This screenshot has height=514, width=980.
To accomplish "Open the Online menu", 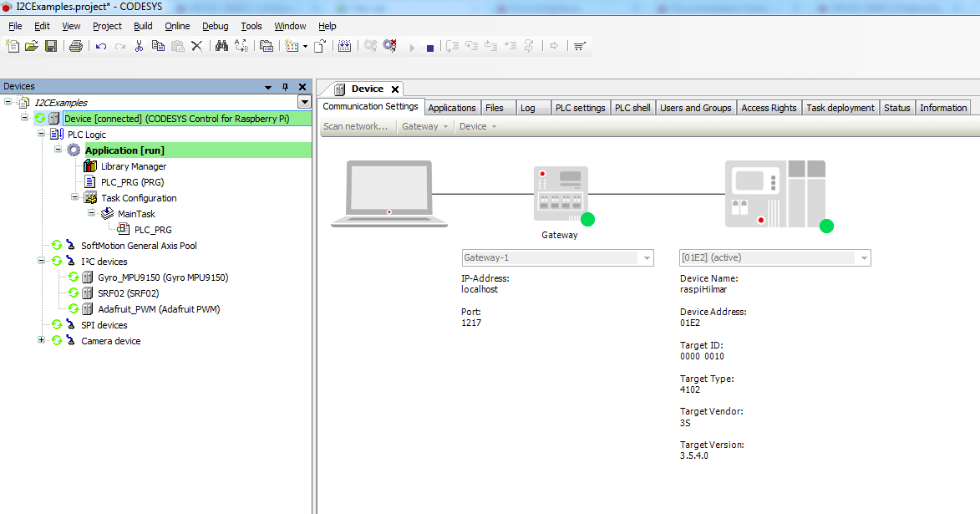I will pos(177,26).
